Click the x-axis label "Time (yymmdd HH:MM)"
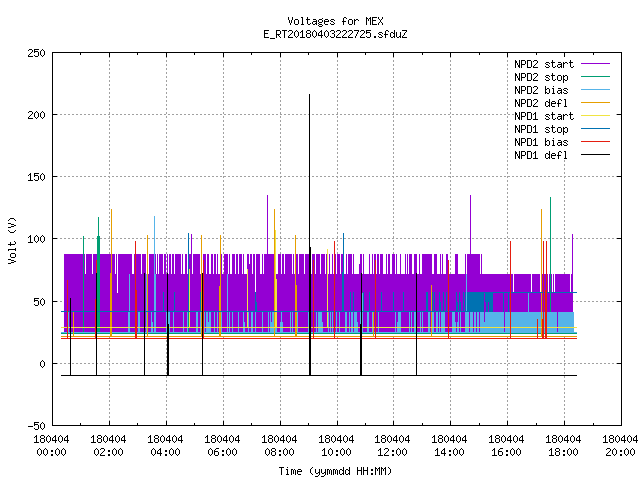Image resolution: width=640 pixels, height=480 pixels. click(x=335, y=471)
